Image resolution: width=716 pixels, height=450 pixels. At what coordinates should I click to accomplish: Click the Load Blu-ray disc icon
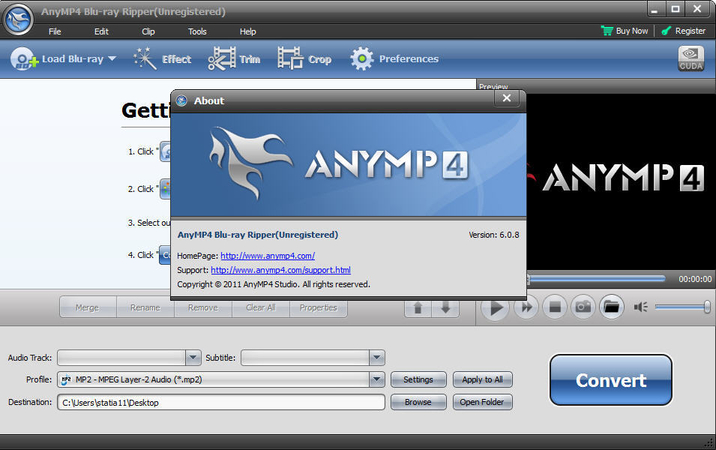point(24,59)
